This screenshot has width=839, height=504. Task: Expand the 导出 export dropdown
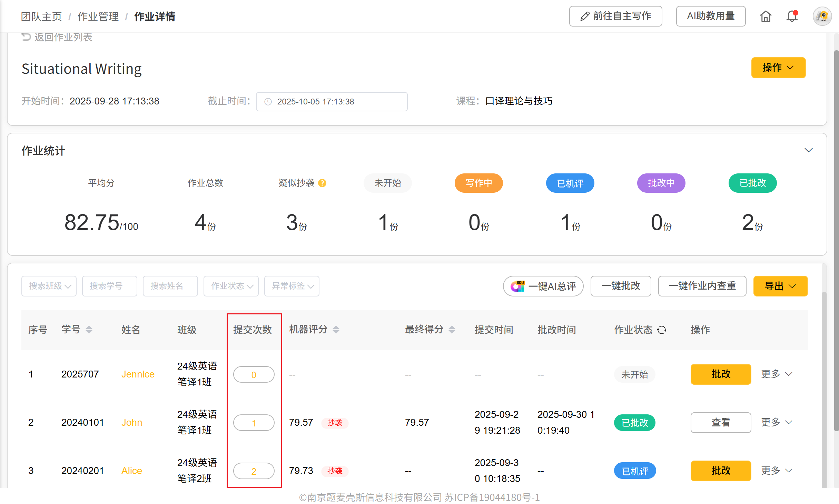pyautogui.click(x=780, y=286)
